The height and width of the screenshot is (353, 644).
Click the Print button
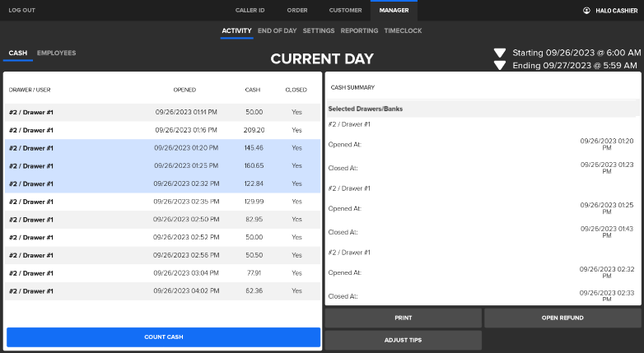403,318
